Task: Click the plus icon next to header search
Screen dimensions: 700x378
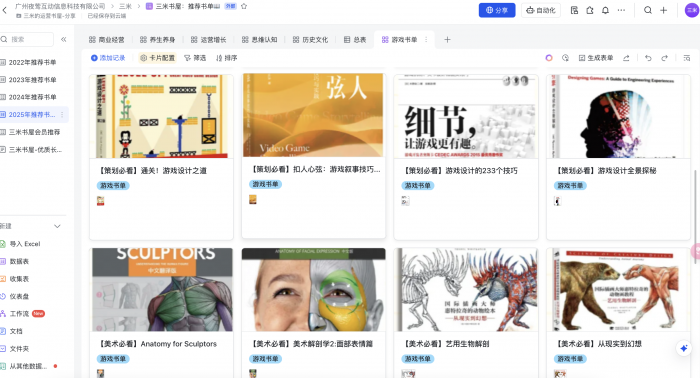Action: tap(663, 10)
